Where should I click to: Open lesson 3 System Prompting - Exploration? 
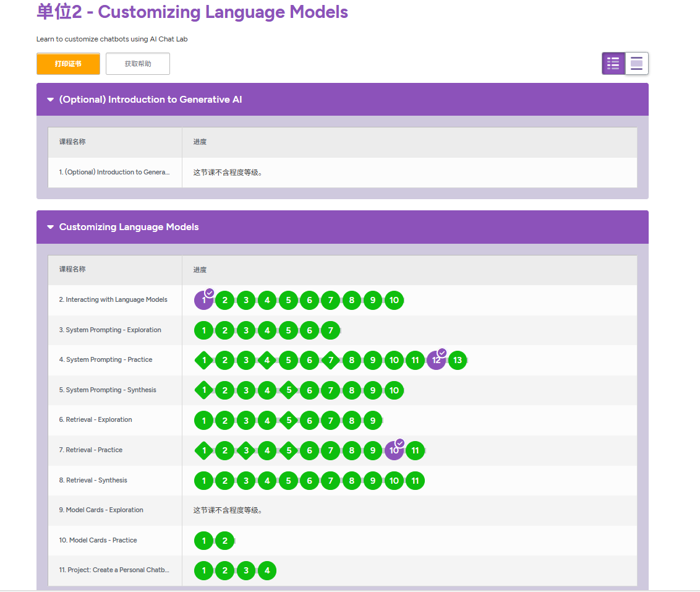tap(110, 330)
